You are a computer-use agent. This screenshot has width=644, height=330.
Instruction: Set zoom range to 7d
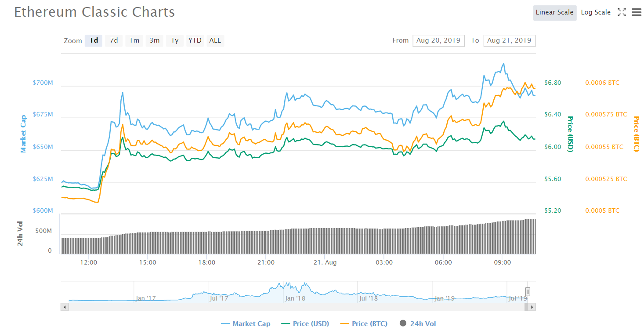(x=114, y=40)
